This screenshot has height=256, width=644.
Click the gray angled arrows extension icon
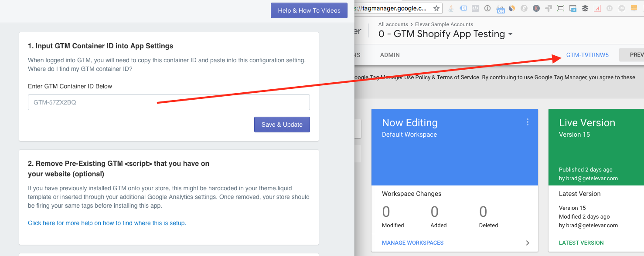pos(549,8)
